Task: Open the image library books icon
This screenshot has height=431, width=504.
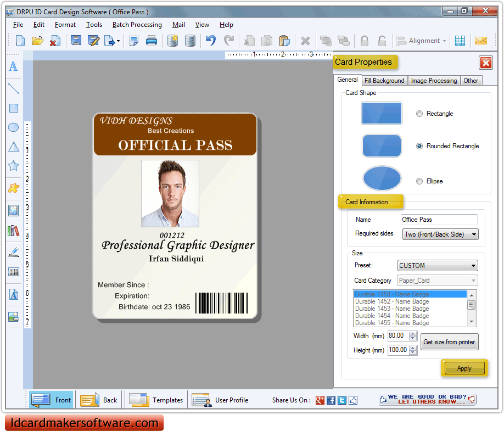Action: pyautogui.click(x=14, y=231)
